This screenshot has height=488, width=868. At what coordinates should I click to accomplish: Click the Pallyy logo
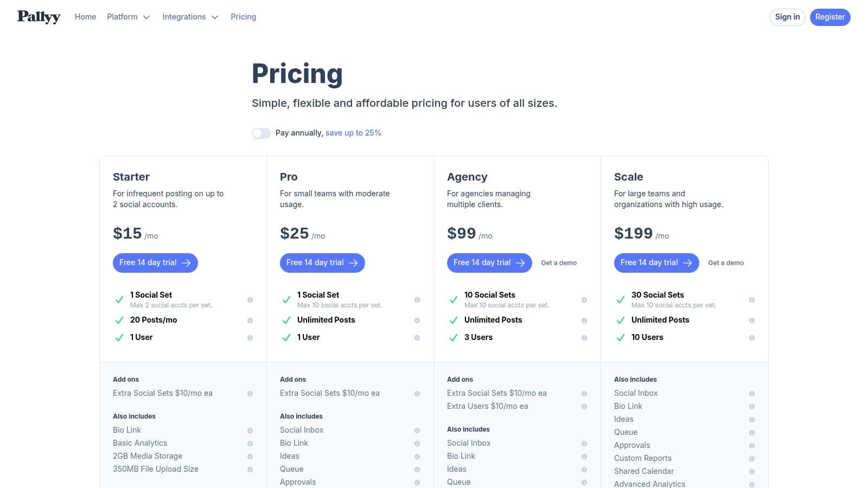39,17
